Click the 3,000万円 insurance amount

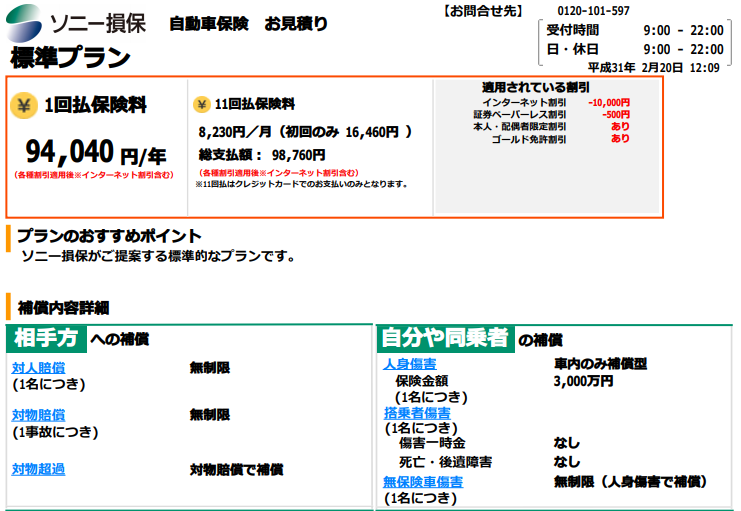[x=584, y=381]
